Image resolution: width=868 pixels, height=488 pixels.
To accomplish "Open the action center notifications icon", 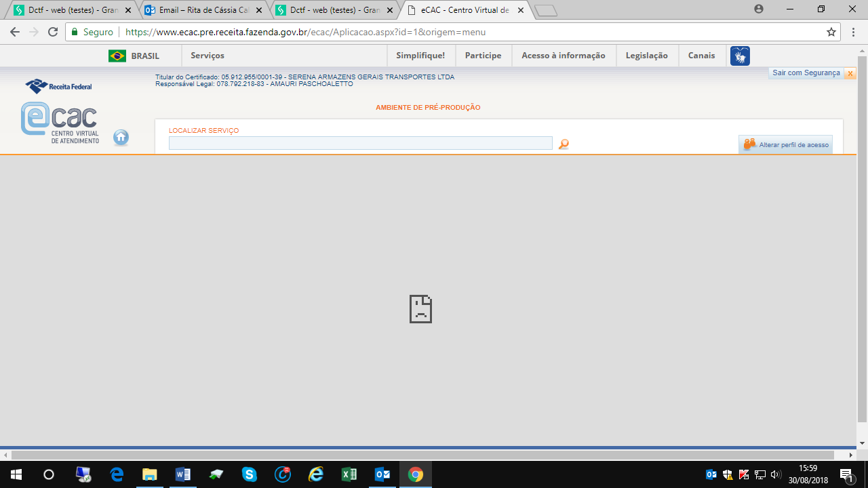I will [846, 474].
